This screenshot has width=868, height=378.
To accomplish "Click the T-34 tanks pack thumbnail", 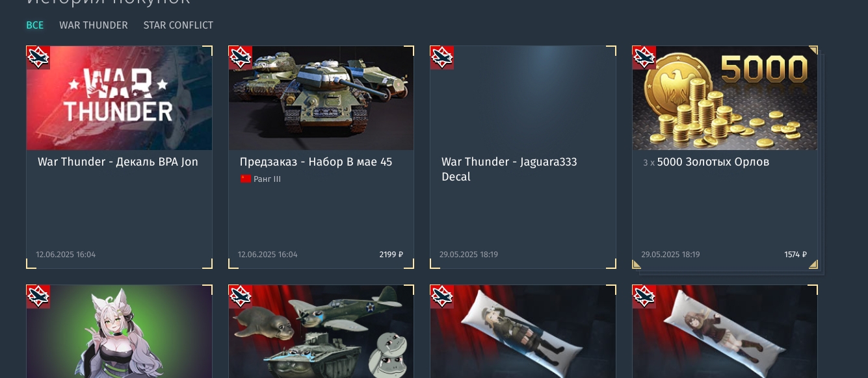I will point(321,98).
